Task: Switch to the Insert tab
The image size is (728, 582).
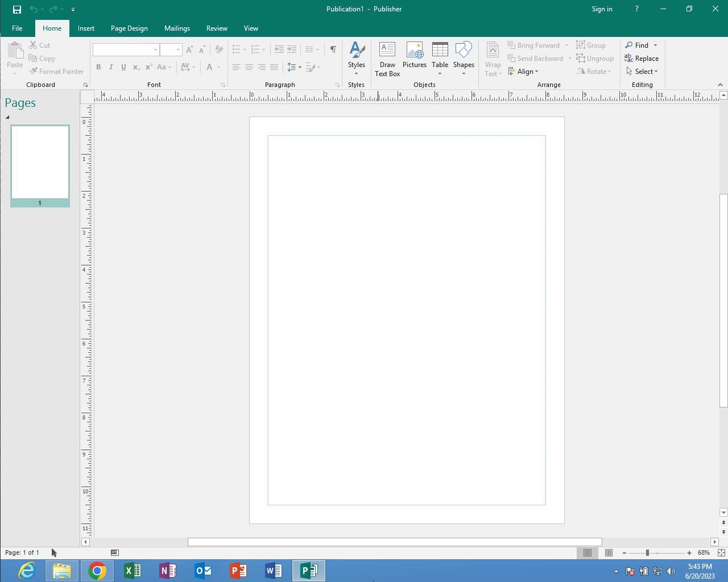Action: click(x=86, y=28)
